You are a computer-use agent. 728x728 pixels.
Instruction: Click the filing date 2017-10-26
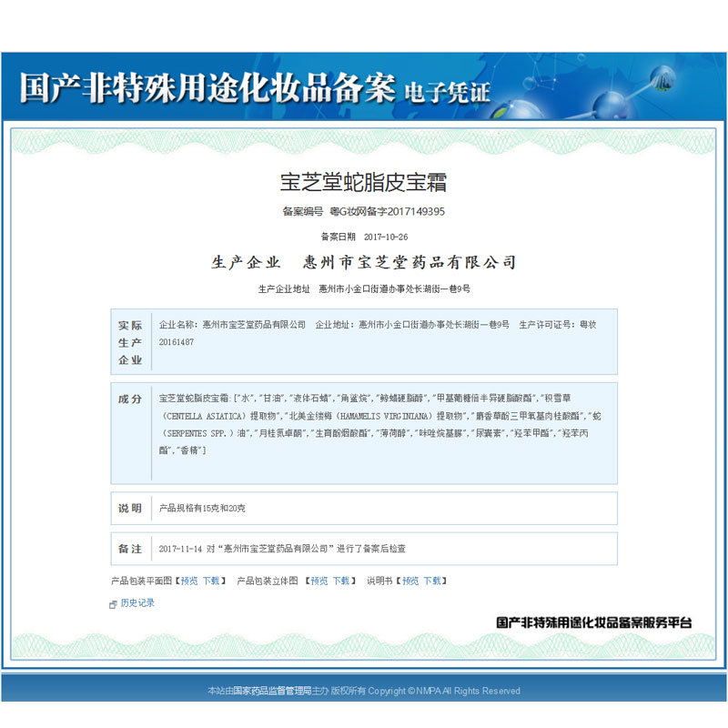click(x=386, y=237)
